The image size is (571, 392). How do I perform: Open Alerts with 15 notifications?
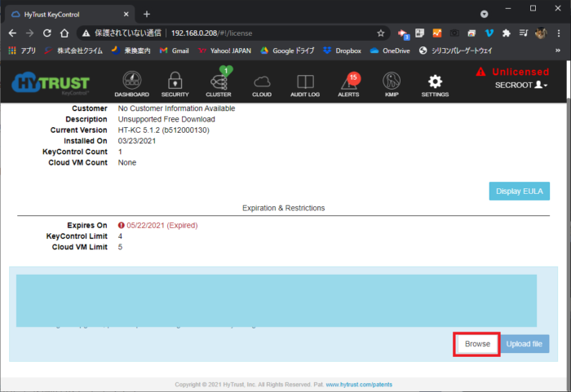pos(348,85)
